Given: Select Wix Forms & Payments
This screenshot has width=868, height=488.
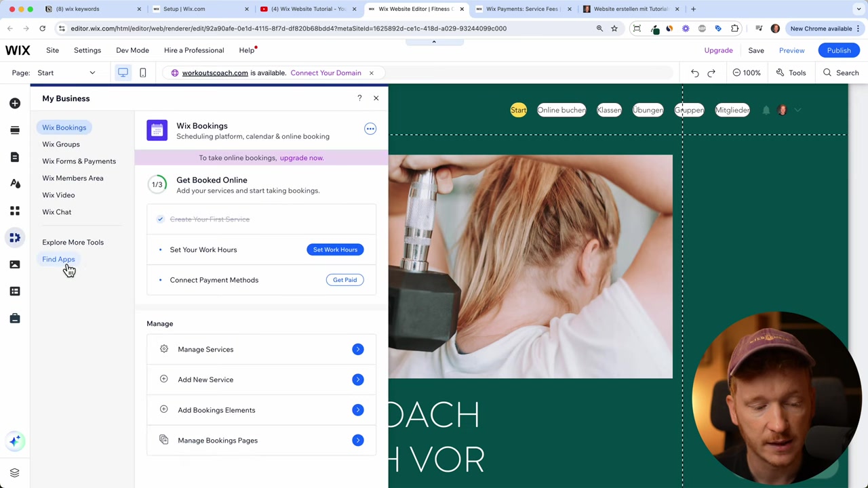Looking at the screenshot, I should click(x=79, y=161).
